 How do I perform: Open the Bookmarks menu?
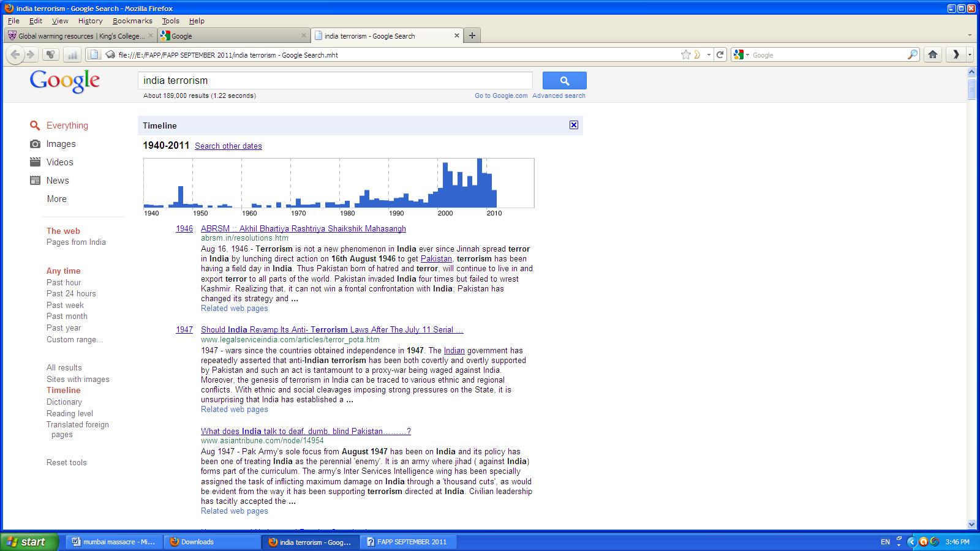[x=132, y=21]
